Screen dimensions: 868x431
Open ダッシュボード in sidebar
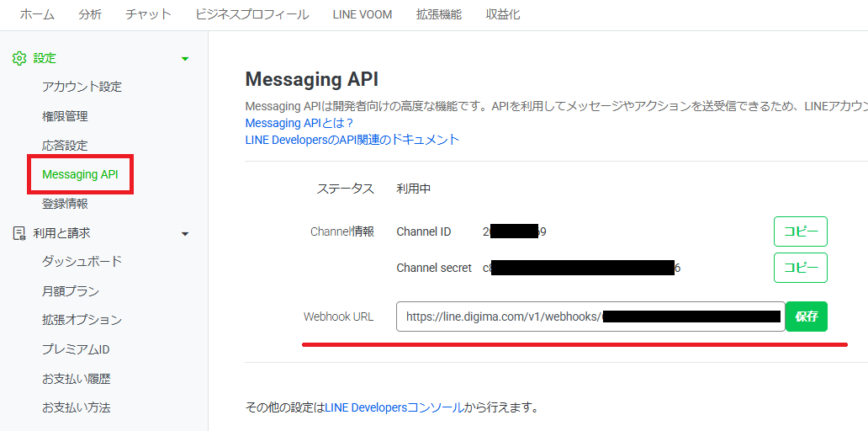tap(82, 262)
